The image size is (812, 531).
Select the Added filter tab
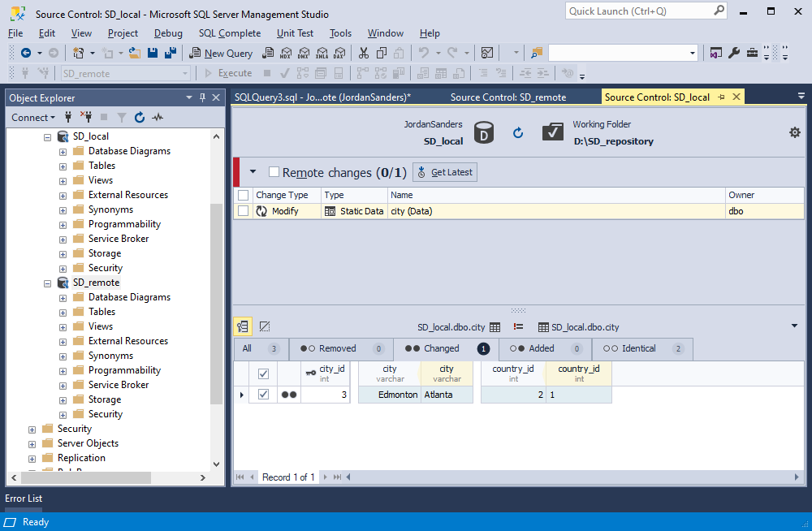point(545,348)
